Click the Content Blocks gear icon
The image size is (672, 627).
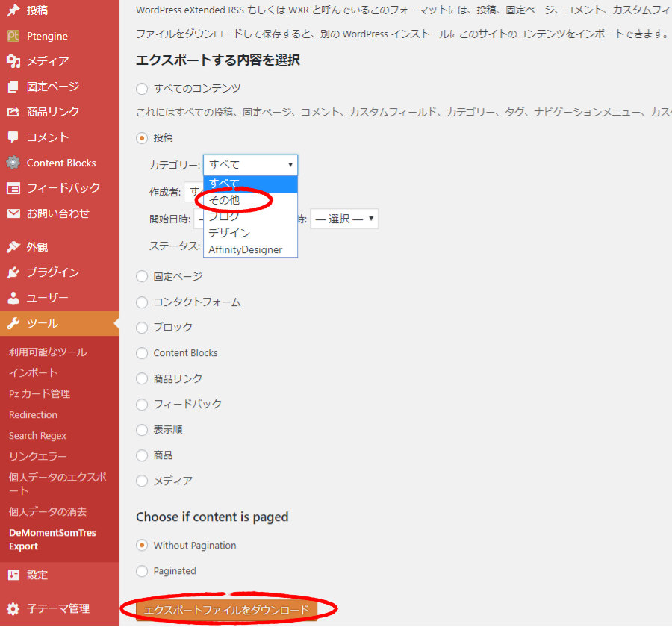(x=13, y=163)
